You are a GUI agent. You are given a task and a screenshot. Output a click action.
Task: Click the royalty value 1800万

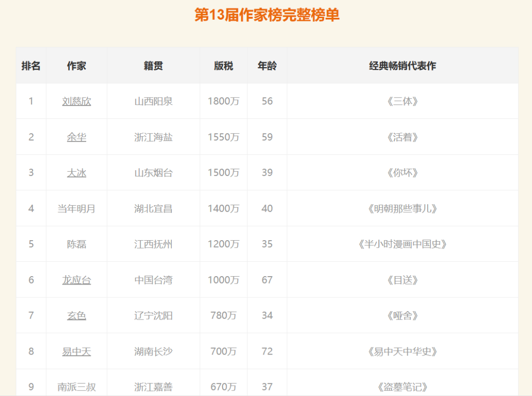224,101
